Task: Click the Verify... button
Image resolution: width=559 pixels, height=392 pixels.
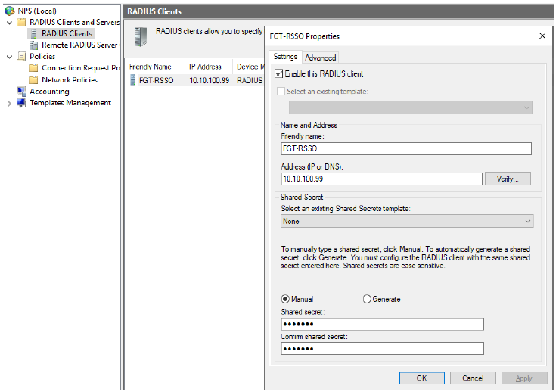Action: (x=507, y=179)
